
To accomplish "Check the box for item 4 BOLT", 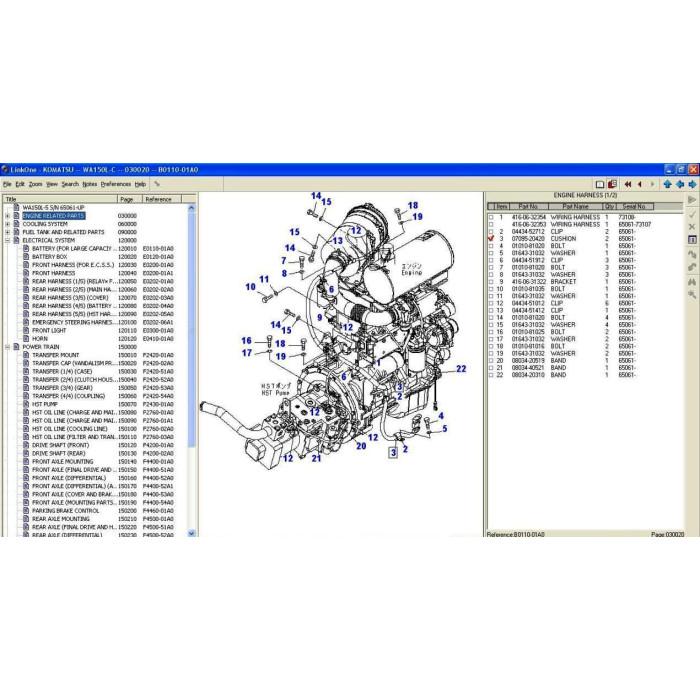I will click(x=491, y=246).
